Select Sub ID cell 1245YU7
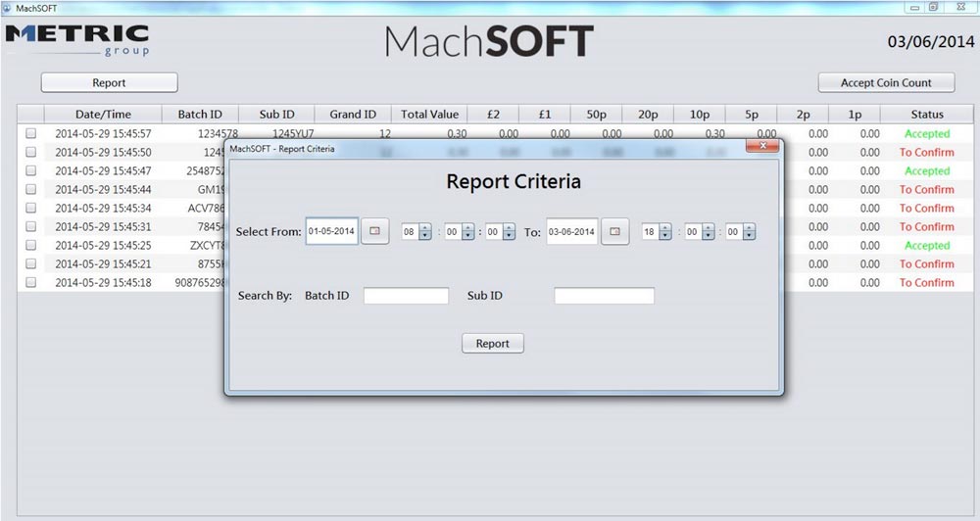The height and width of the screenshot is (521, 980). [x=293, y=134]
